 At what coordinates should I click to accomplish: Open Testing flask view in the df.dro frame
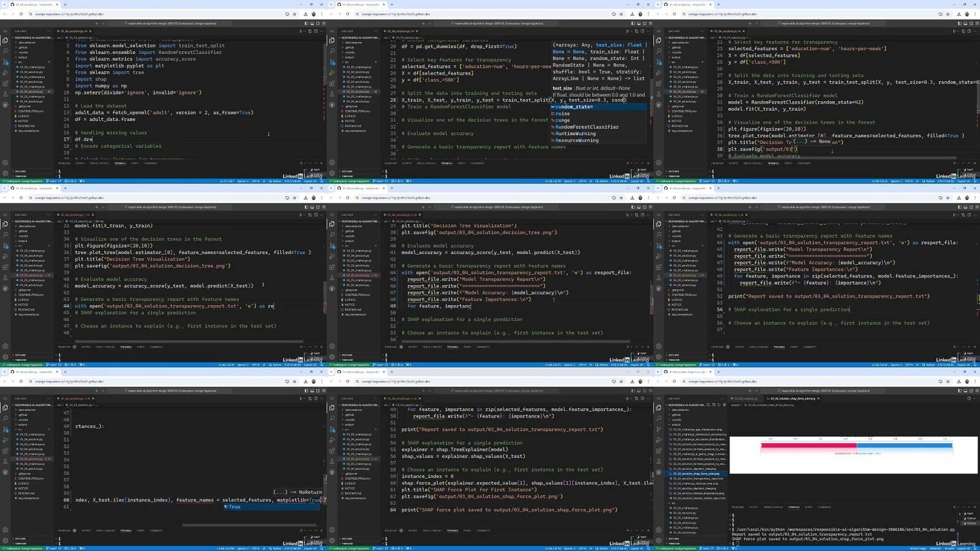click(x=6, y=94)
